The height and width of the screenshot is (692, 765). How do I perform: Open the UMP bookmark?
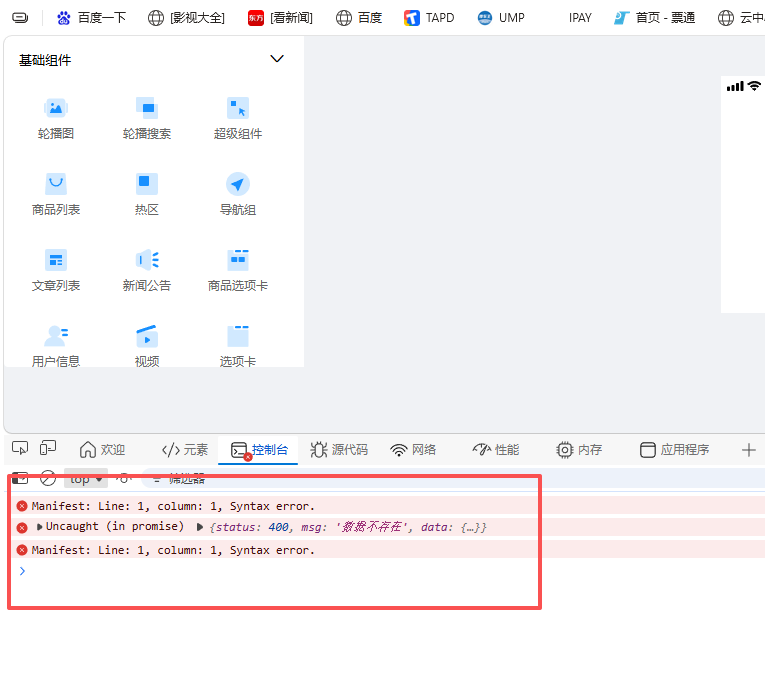(501, 18)
